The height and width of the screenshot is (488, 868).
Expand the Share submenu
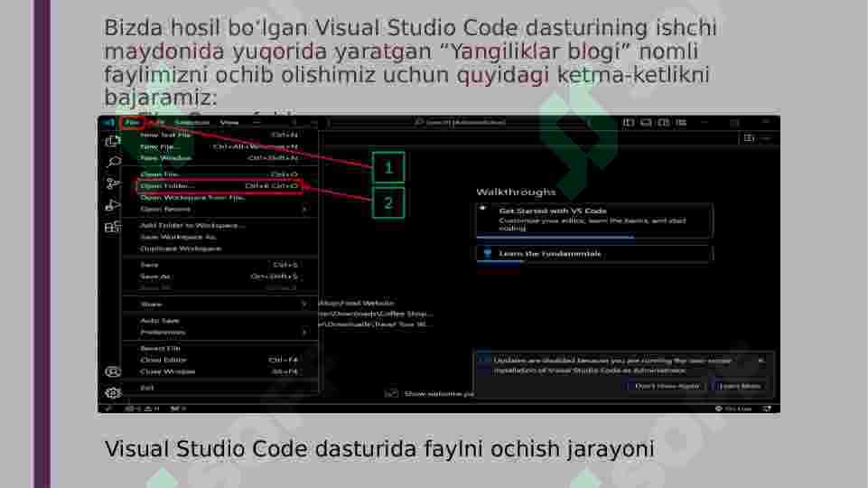click(219, 305)
